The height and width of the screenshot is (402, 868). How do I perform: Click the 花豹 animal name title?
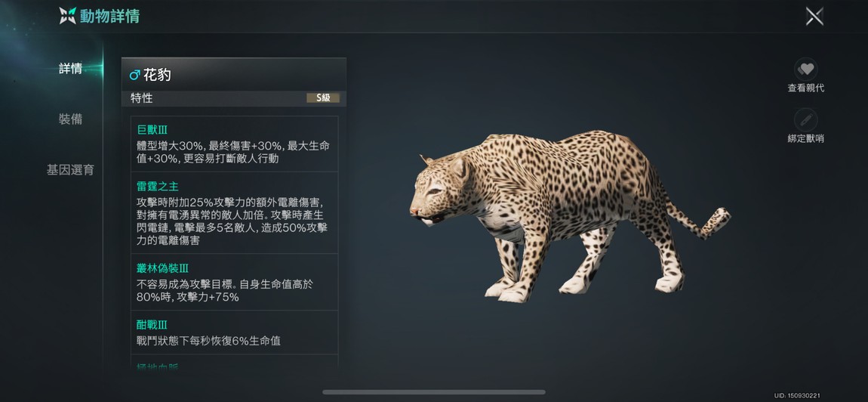tap(157, 75)
